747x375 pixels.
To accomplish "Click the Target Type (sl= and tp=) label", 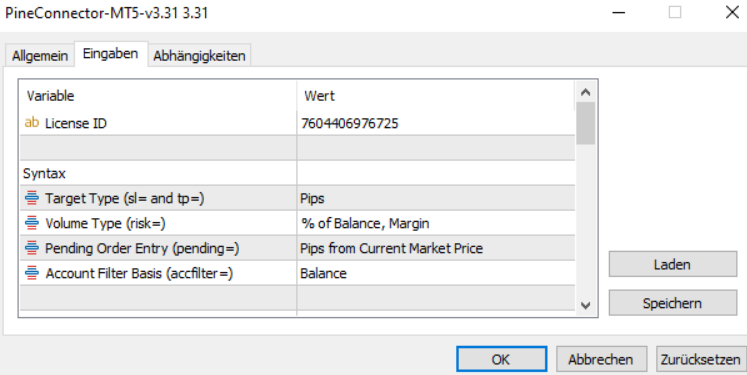I will (125, 198).
